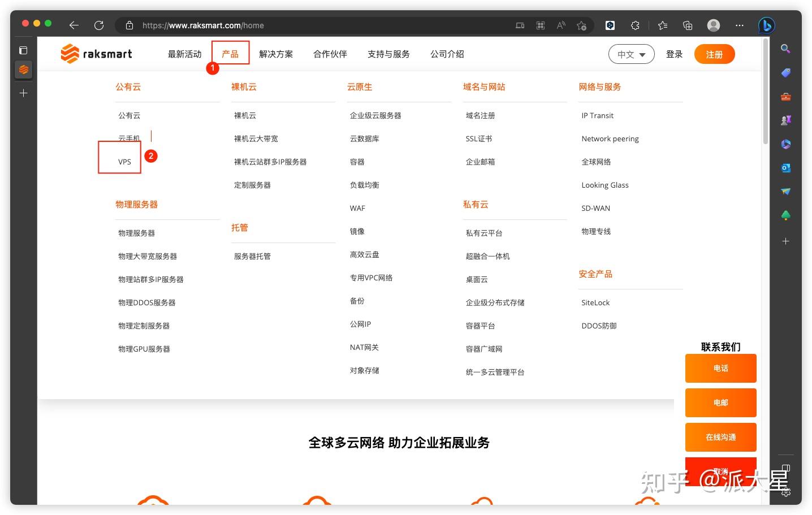Open the 裸机云站群多IP服务器 link
The image size is (812, 515).
pos(270,162)
